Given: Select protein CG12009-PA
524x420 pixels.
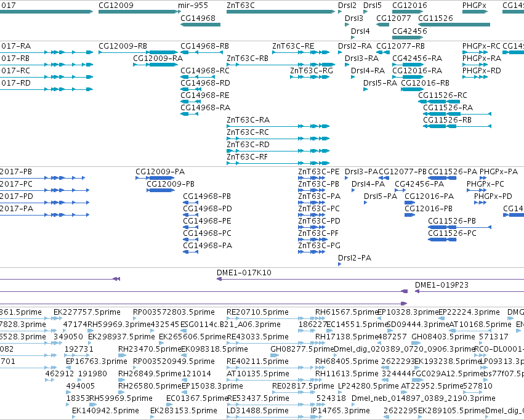Looking at the screenshot, I should (x=160, y=172).
